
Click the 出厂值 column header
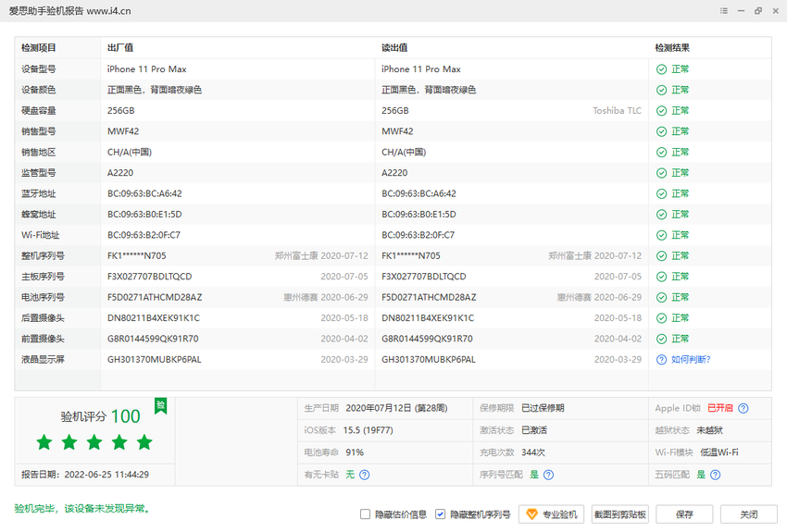coord(120,48)
